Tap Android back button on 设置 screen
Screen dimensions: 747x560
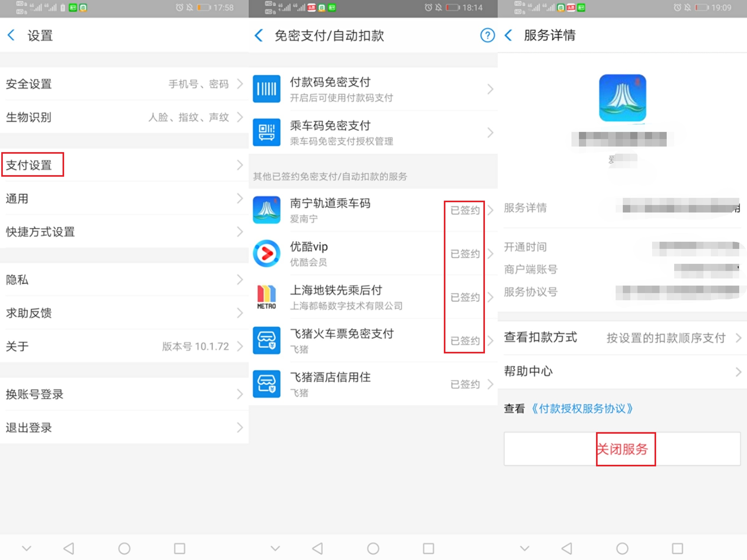click(69, 548)
